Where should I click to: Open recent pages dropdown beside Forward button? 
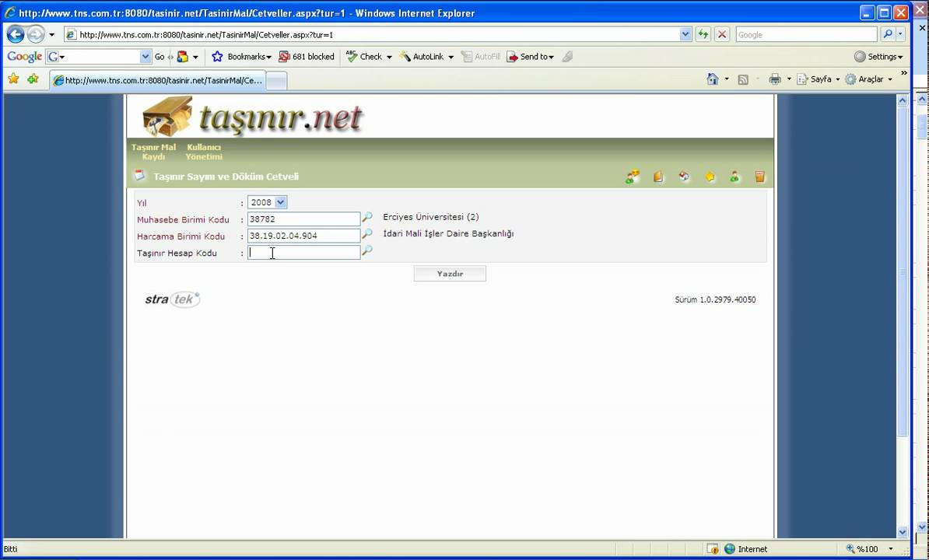click(x=51, y=35)
